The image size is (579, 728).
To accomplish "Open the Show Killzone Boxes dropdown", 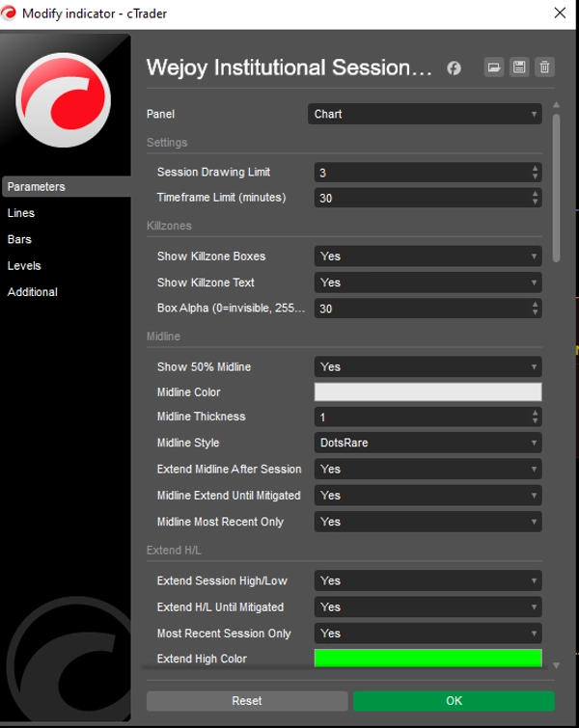I will pyautogui.click(x=427, y=256).
